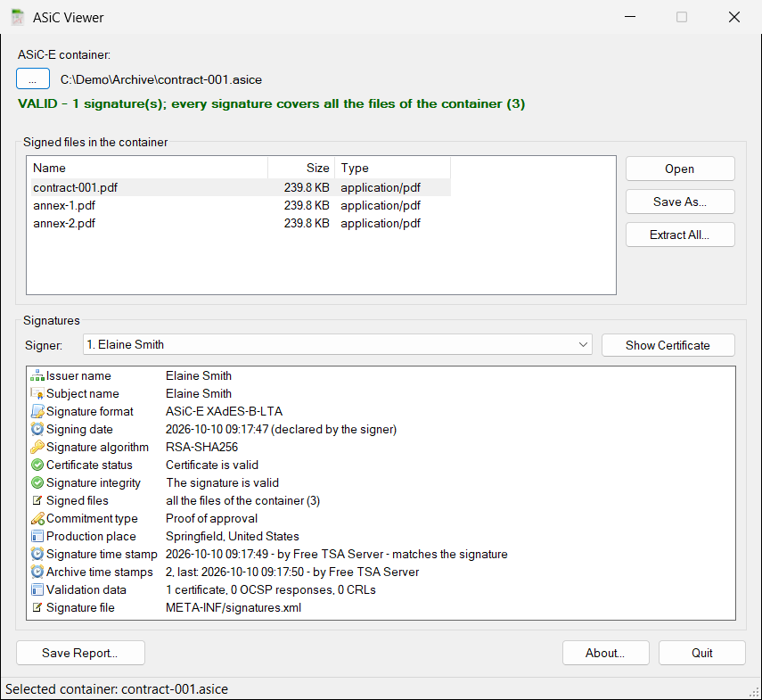Click annex-2.pdf type cell application/pdf
762x700 pixels.
(381, 224)
